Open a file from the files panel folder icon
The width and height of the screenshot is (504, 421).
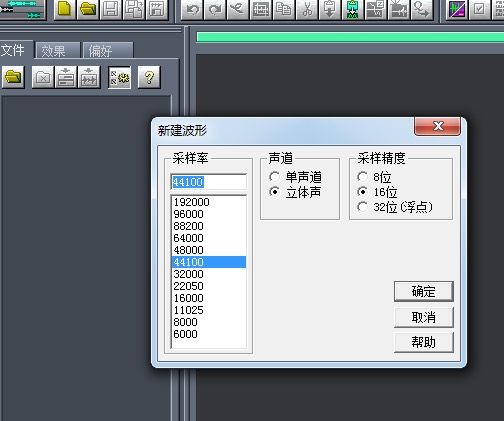click(x=13, y=77)
